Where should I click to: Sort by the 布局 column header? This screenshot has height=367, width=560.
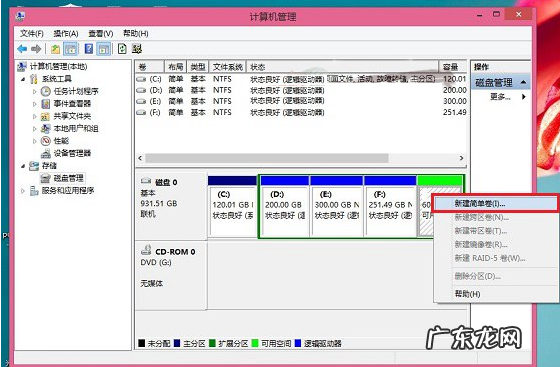(x=175, y=67)
